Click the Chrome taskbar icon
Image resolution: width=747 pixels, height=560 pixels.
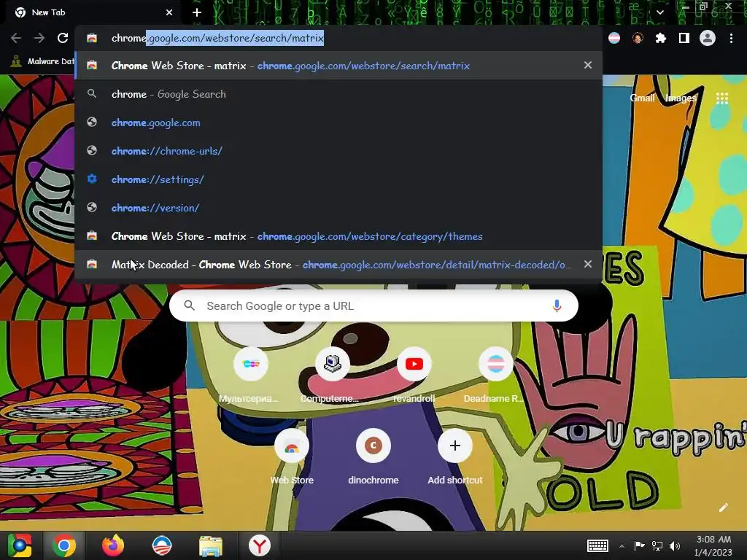pos(64,545)
